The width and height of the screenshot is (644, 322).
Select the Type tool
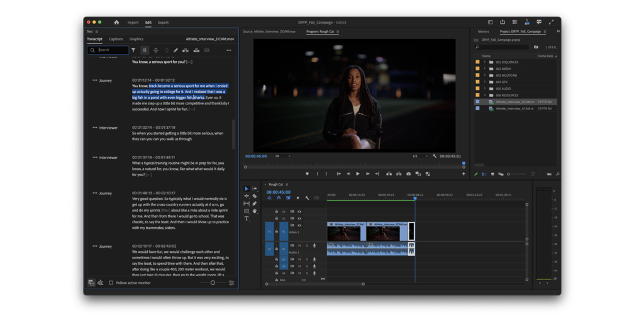pyautogui.click(x=247, y=219)
